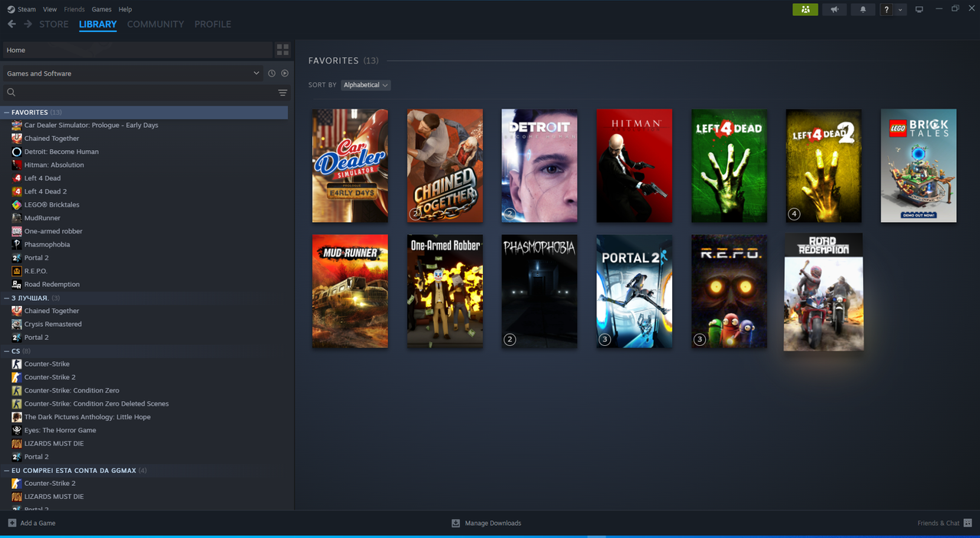The image size is (980, 538).
Task: Open advanced filter settings icon
Action: pos(283,93)
